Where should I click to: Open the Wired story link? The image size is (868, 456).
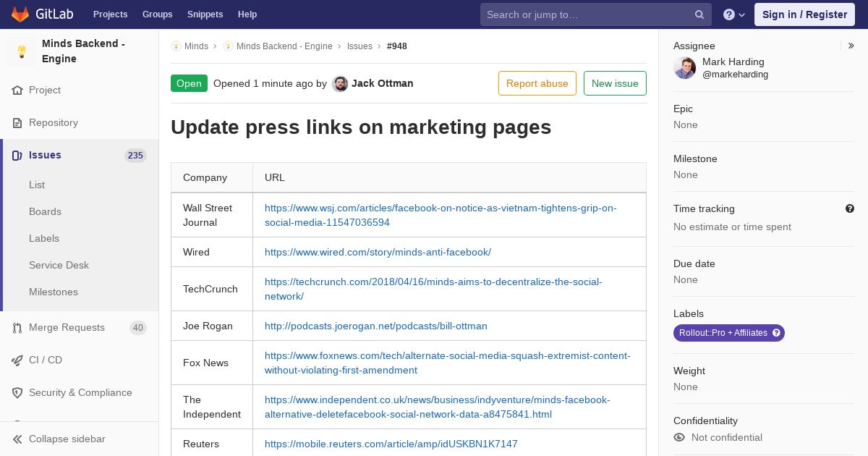pyautogui.click(x=378, y=253)
